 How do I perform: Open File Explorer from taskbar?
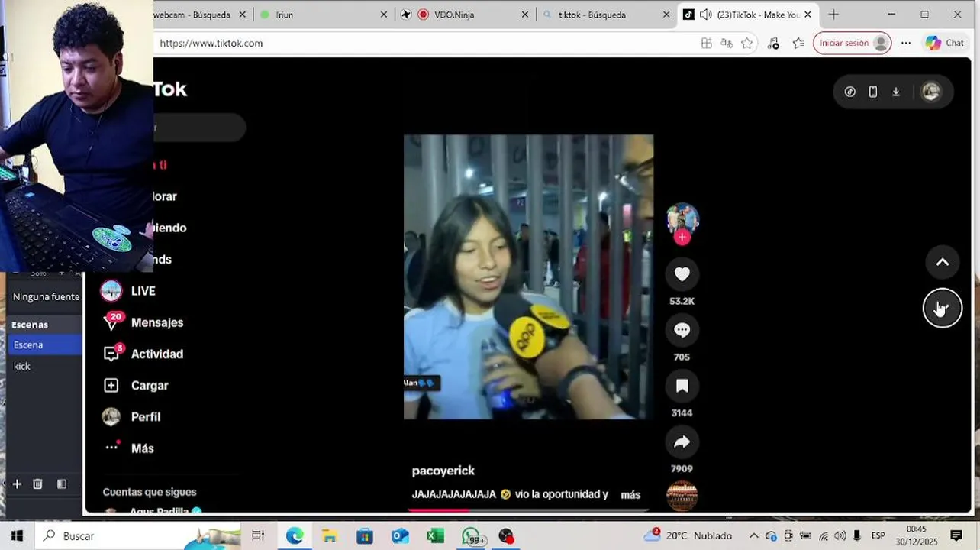tap(330, 536)
